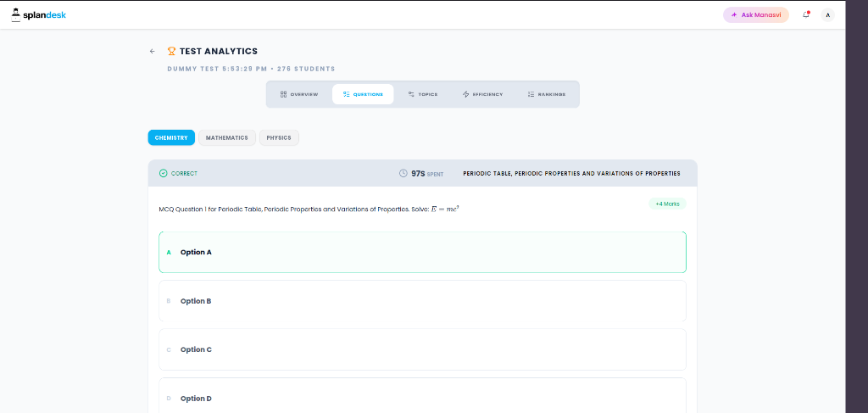The width and height of the screenshot is (868, 413).
Task: Click the Periodic Table topic label
Action: click(x=572, y=173)
